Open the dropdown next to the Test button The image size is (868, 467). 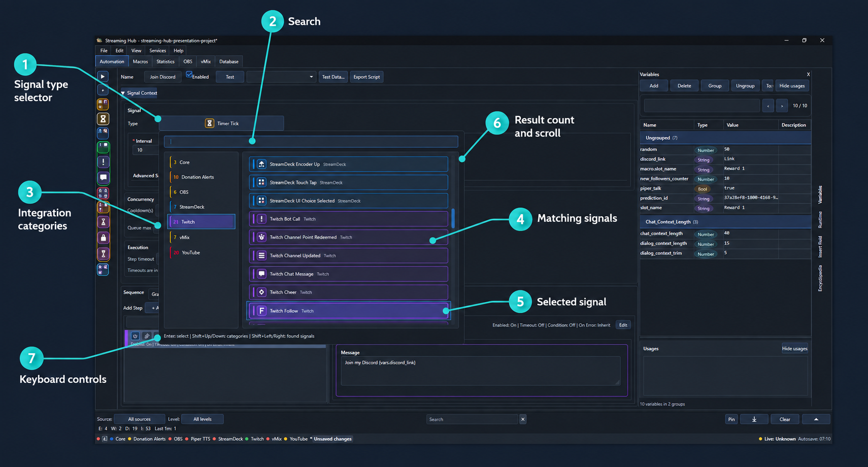(281, 77)
